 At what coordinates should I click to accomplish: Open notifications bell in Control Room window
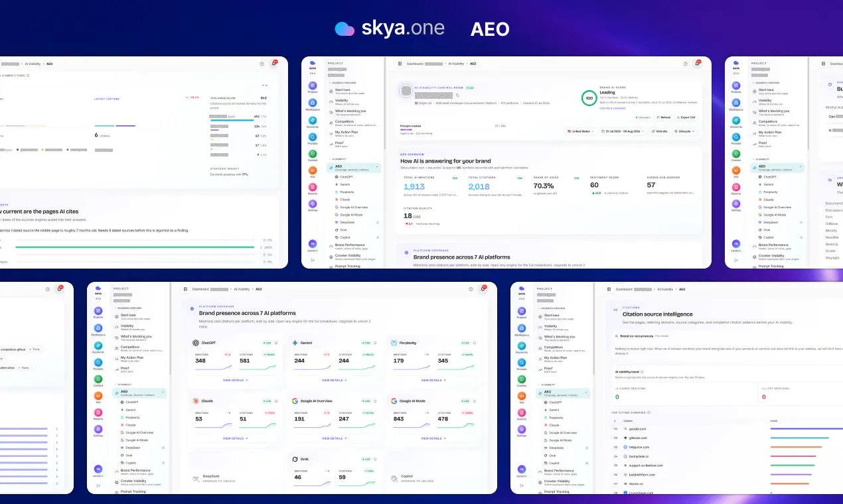[x=697, y=63]
